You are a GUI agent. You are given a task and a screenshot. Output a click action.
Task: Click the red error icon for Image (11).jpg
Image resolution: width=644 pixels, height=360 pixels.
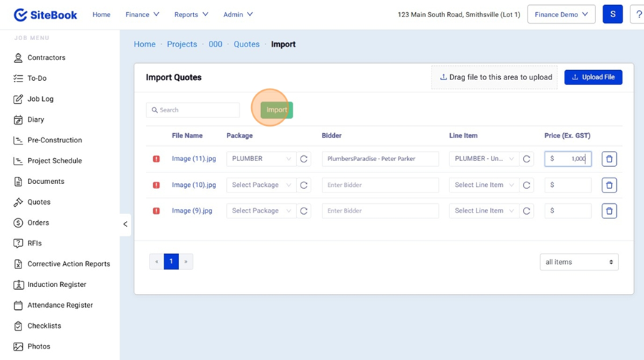pyautogui.click(x=156, y=159)
